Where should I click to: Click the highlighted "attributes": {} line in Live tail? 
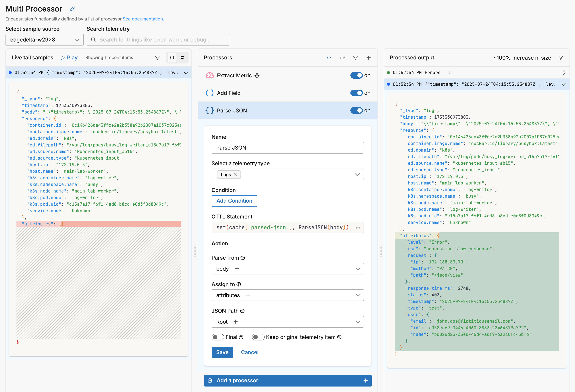(x=98, y=224)
